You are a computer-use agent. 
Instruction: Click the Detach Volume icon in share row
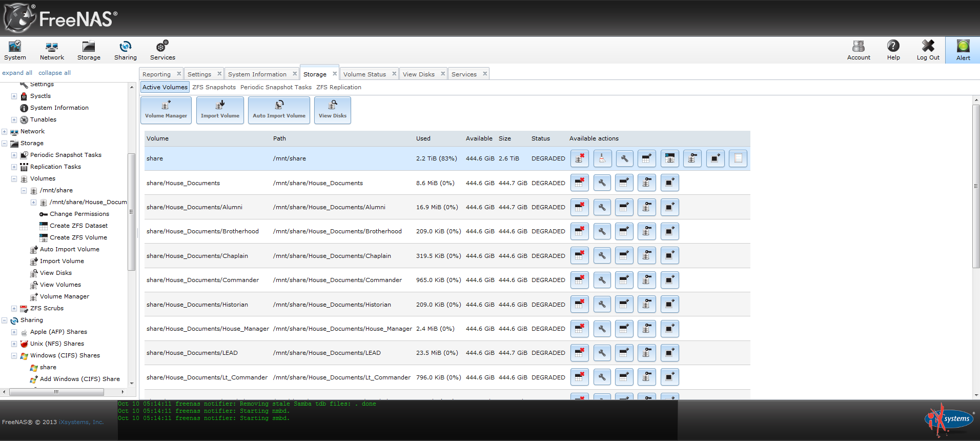579,159
